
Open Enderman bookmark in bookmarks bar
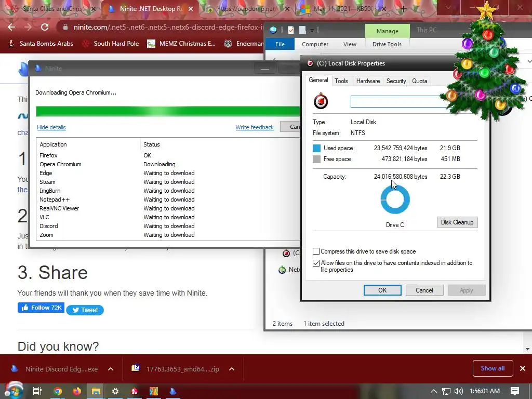click(244, 44)
